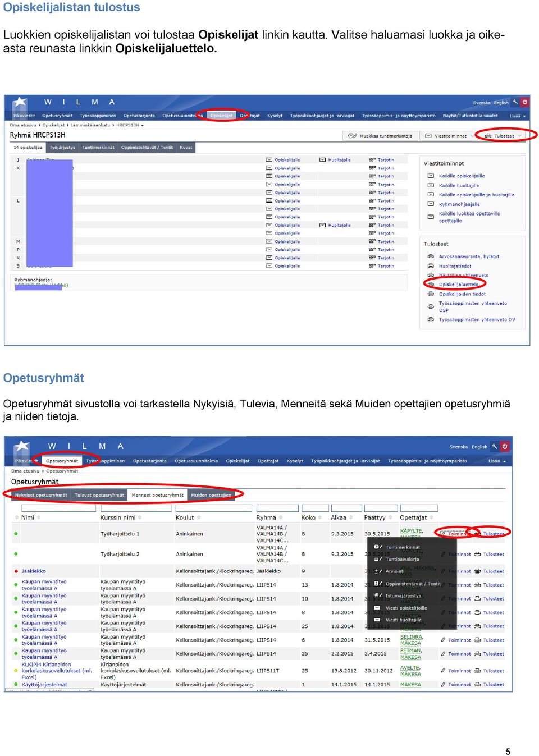Choose Arviointi in the dark popup menu
Viewport: 539px width, 756px height.
point(395,571)
